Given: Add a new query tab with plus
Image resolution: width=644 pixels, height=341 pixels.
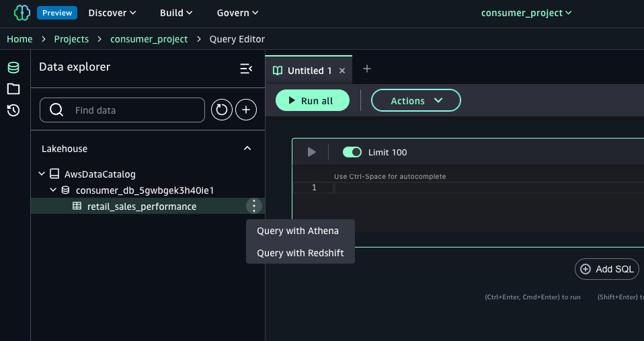Looking at the screenshot, I should point(367,69).
